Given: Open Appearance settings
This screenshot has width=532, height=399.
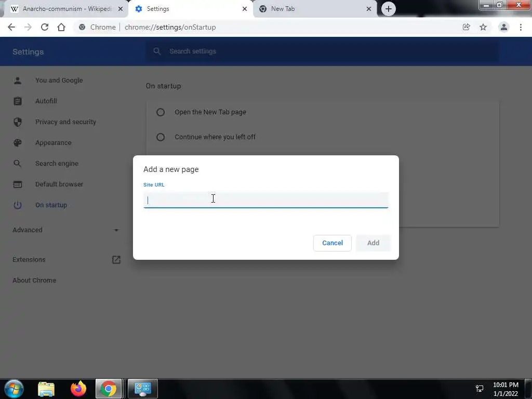Looking at the screenshot, I should [x=54, y=143].
